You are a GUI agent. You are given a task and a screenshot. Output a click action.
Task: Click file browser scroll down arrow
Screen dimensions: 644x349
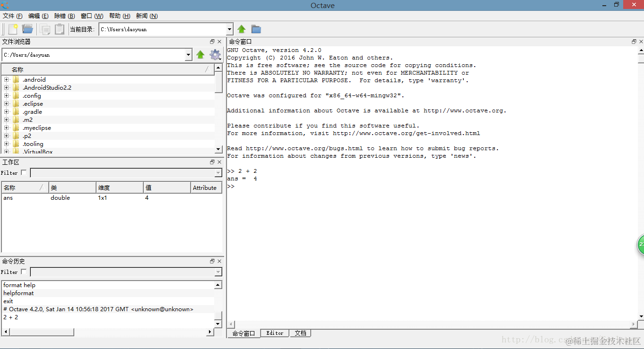[218, 149]
